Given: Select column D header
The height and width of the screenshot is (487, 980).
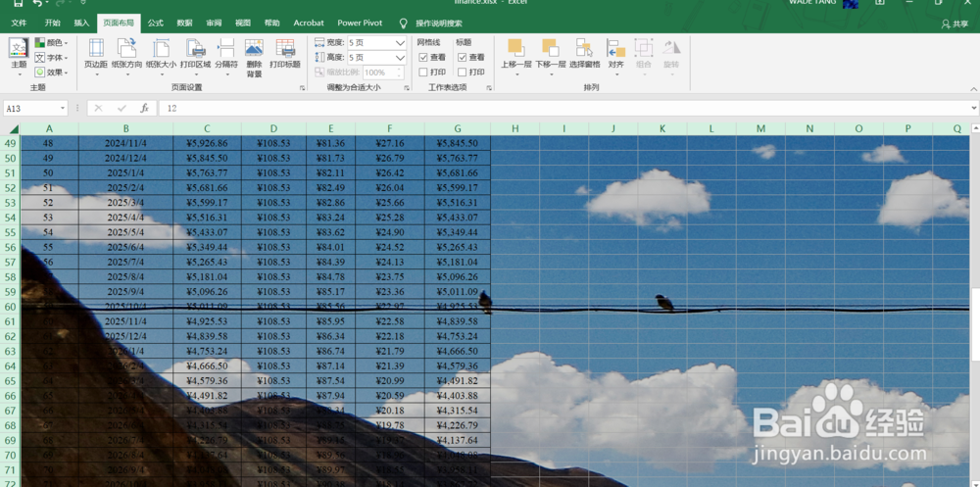Looking at the screenshot, I should point(273,128).
